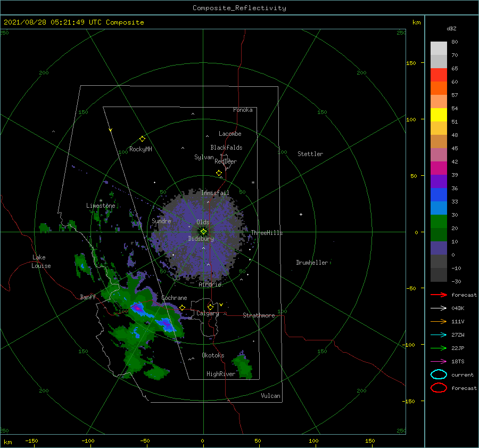The image size is (479, 448).
Task: Click the RockyMH label
Action: (141, 149)
